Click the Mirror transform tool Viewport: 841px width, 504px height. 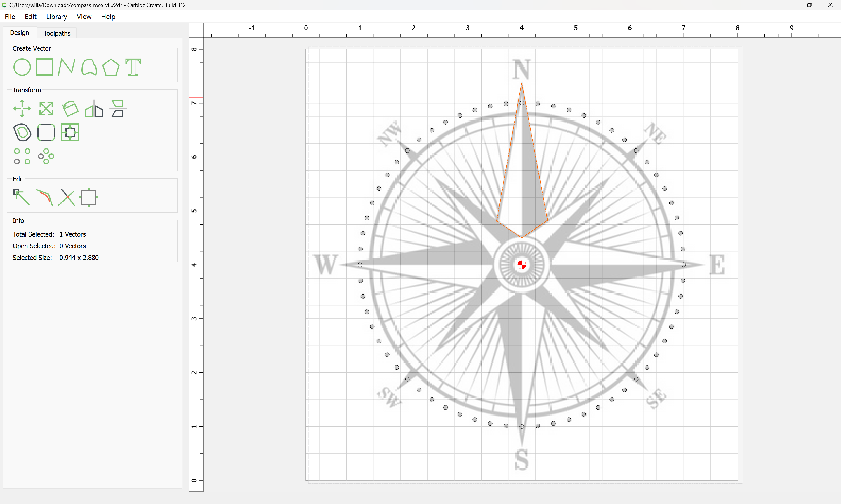click(94, 109)
